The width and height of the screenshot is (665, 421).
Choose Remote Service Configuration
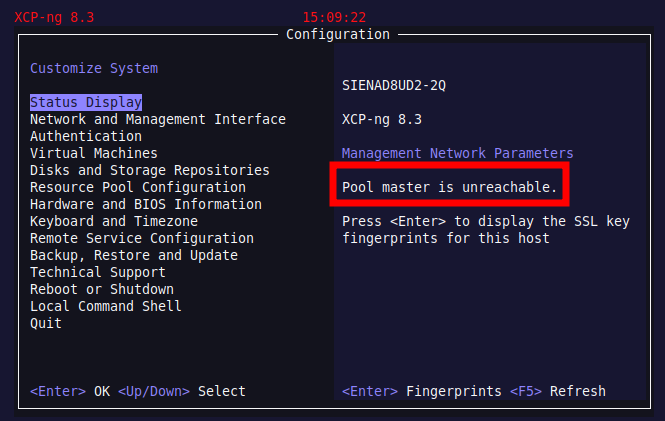point(142,238)
